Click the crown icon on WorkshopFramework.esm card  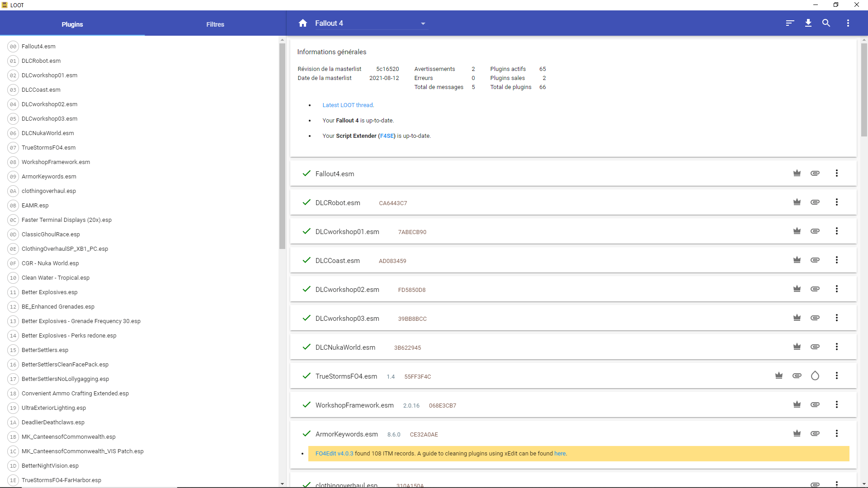(x=797, y=404)
